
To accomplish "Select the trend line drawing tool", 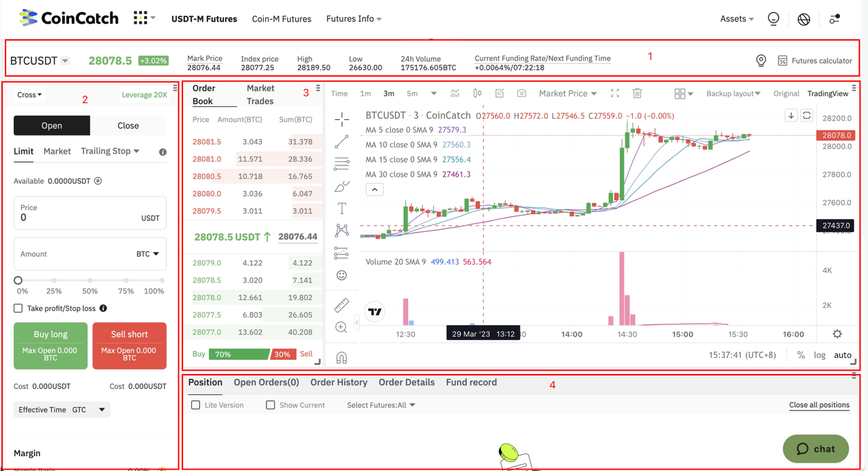I will (x=342, y=142).
